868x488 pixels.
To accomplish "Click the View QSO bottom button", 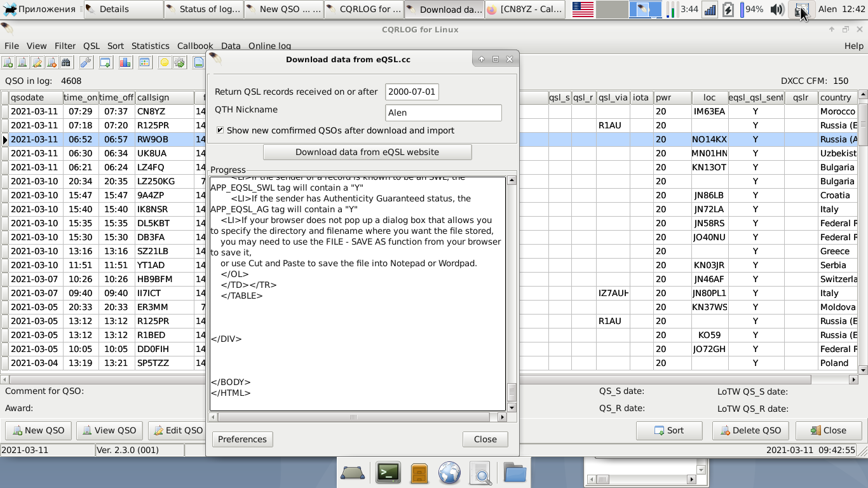I will coord(109,430).
